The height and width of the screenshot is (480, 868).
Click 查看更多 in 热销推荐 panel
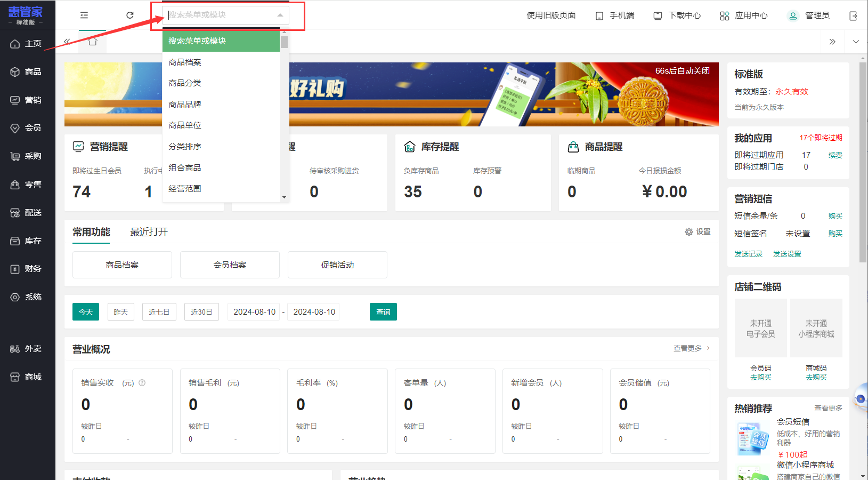point(829,408)
